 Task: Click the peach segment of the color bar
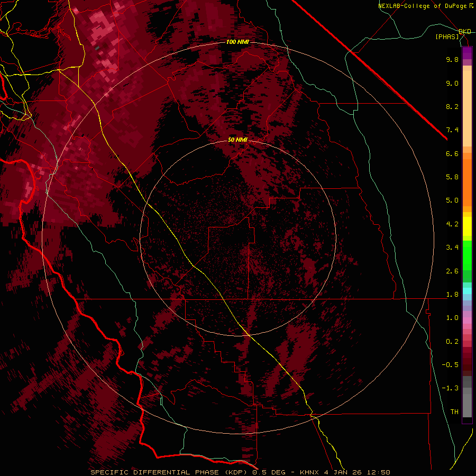467,108
